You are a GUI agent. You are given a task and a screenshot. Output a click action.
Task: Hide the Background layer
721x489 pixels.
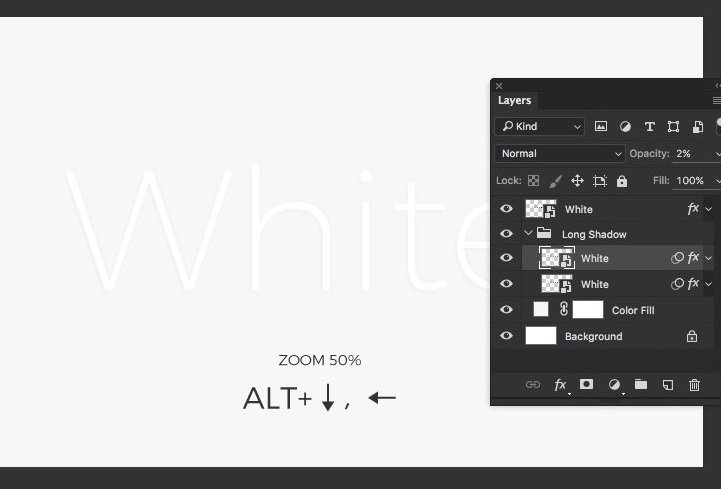coord(506,336)
